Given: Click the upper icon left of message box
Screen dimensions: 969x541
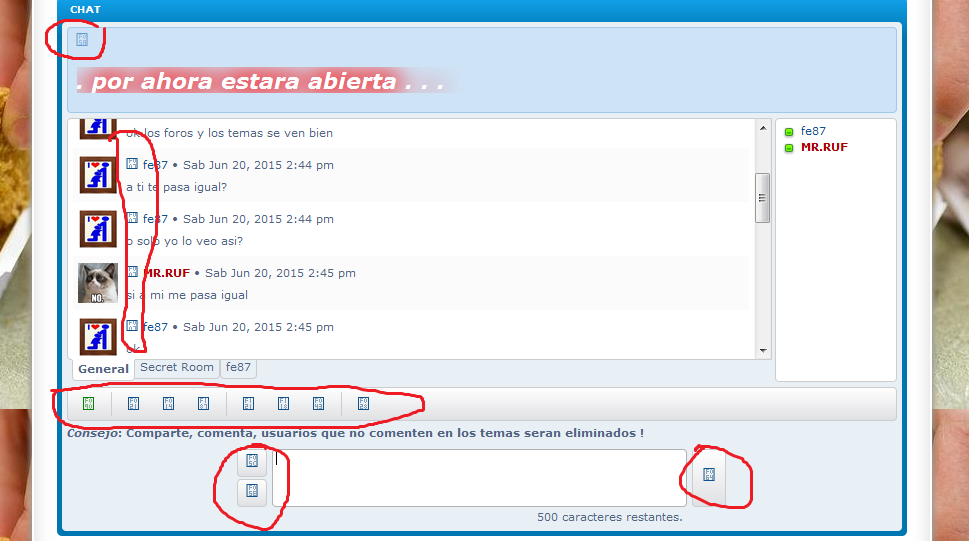Looking at the screenshot, I should [x=252, y=461].
